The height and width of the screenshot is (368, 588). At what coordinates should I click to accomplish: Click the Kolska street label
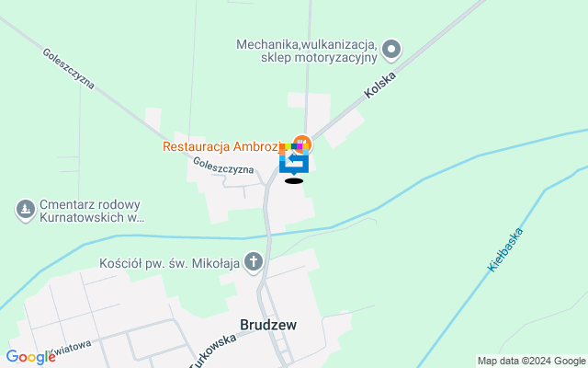click(379, 85)
